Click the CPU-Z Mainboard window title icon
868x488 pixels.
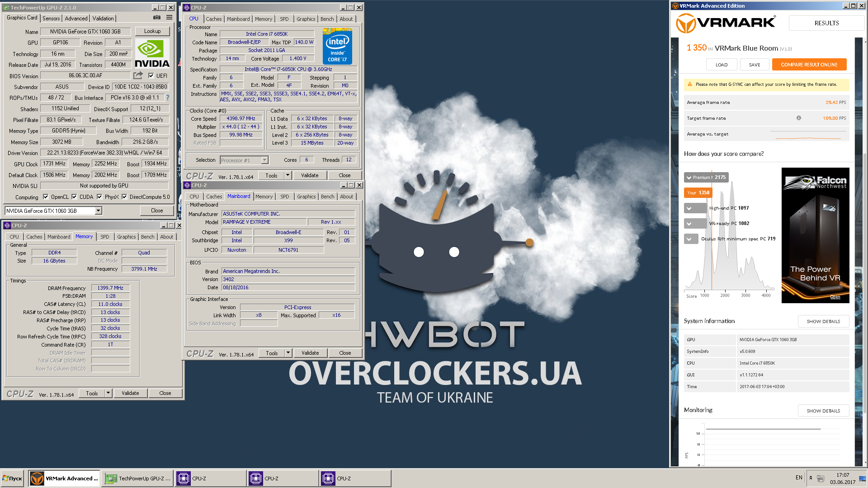(x=187, y=185)
